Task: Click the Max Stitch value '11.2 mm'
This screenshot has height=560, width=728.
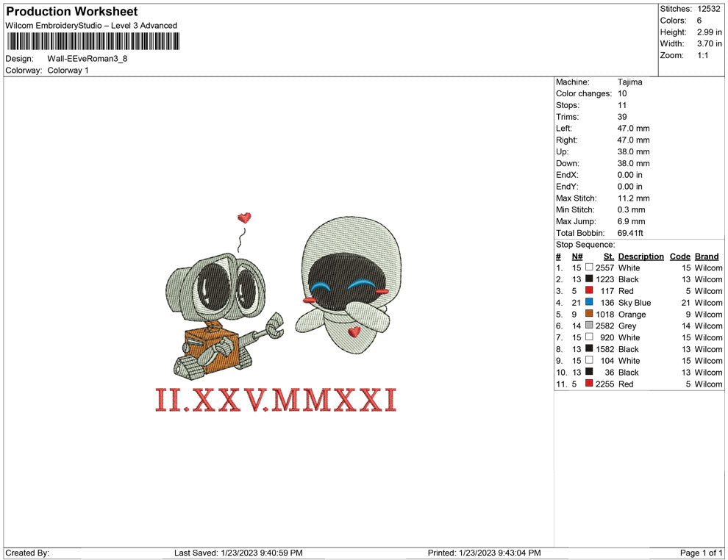Action: click(634, 198)
